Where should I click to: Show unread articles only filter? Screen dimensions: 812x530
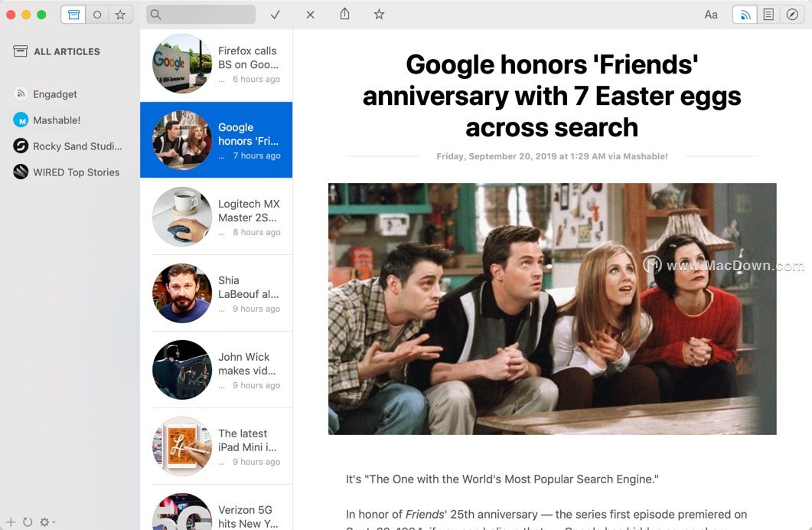pos(97,15)
